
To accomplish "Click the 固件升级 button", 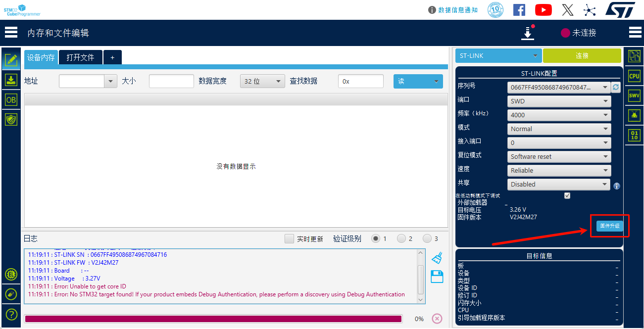I will (x=609, y=226).
